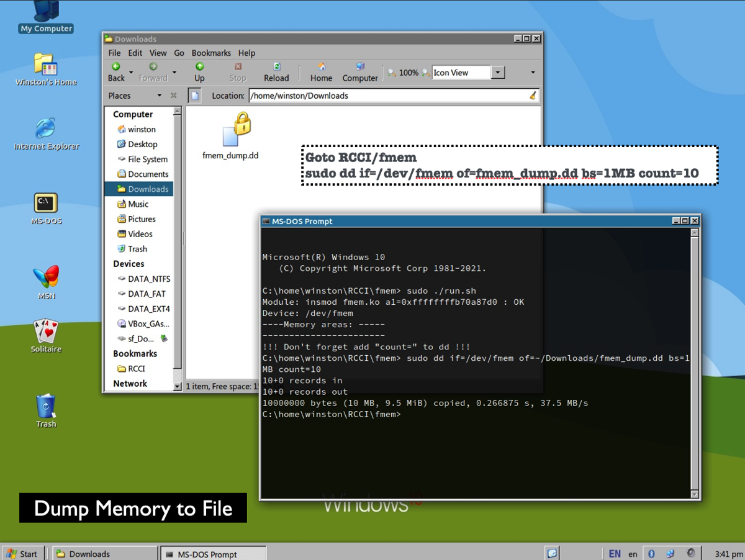This screenshot has height=560, width=745.
Task: Open the Bookmarks menu
Action: pos(211,53)
